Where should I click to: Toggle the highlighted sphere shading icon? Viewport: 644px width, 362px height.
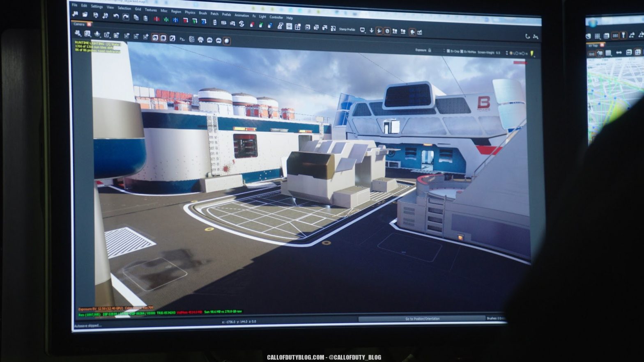coord(227,41)
